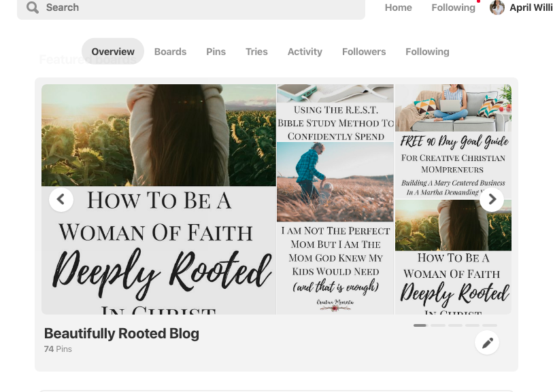View the Followers tab
The height and width of the screenshot is (392, 553).
point(364,52)
